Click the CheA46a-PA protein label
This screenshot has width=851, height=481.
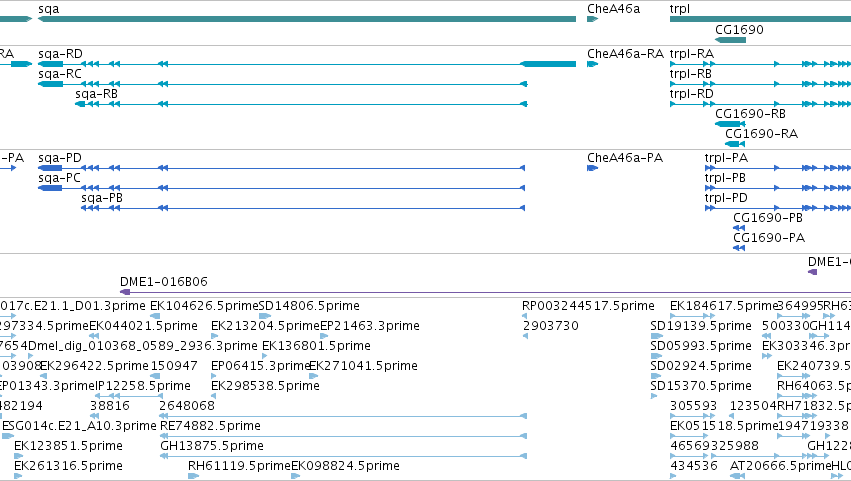[x=625, y=158]
